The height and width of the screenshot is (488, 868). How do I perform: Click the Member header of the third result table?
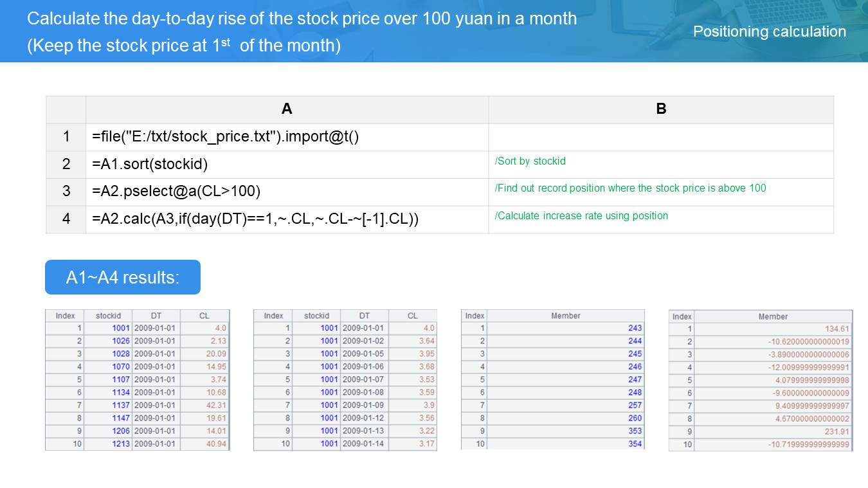[x=566, y=316]
